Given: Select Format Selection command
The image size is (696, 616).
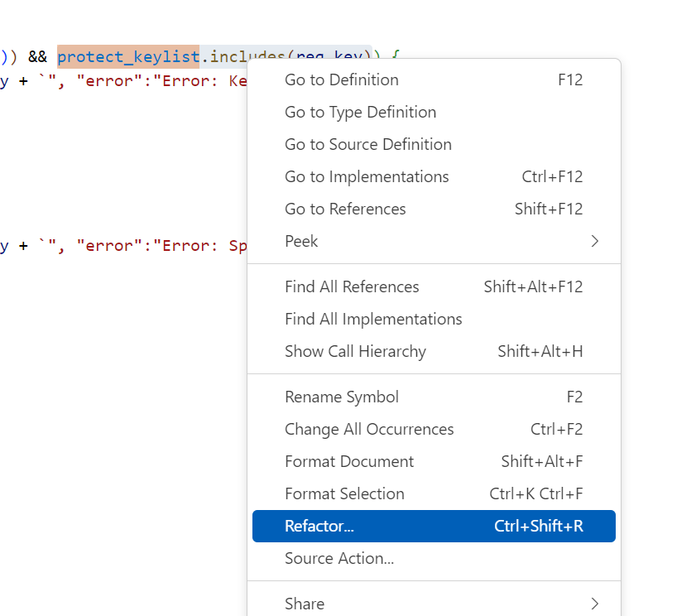Looking at the screenshot, I should pos(344,494).
